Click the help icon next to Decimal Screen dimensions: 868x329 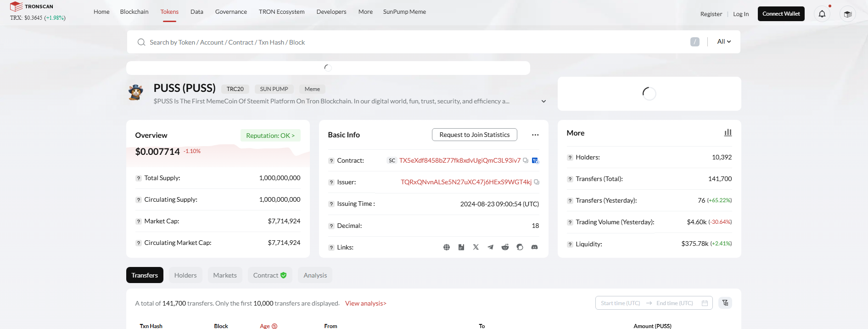331,226
